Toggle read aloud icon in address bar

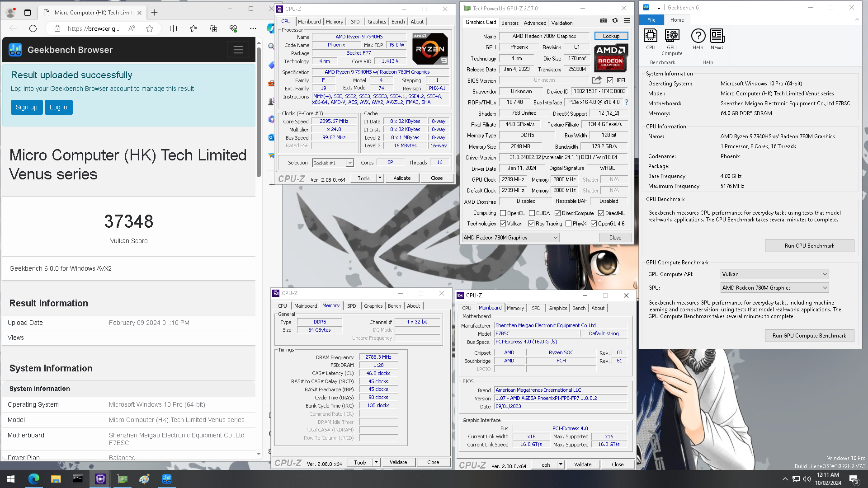pos(132,28)
